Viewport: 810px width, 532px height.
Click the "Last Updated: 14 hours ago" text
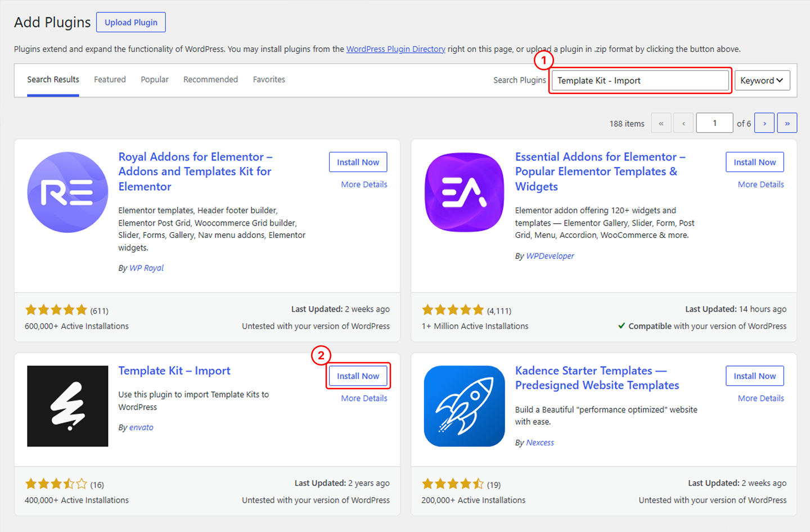(736, 309)
